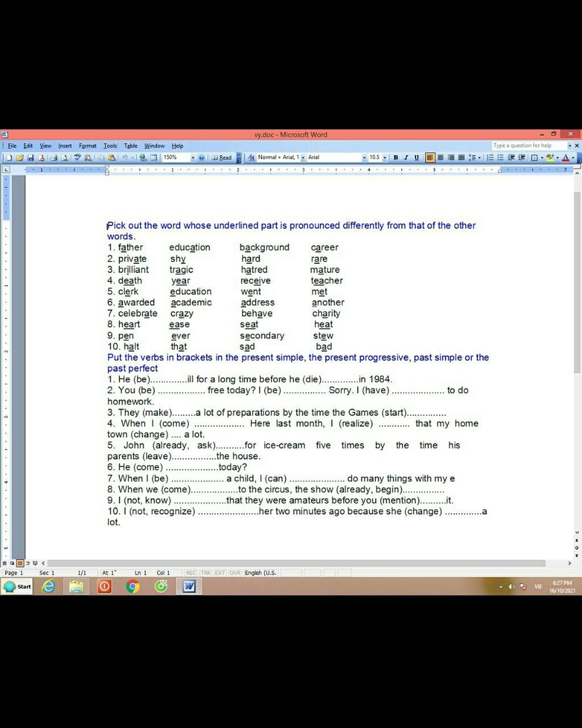
Task: Paste using the clipboard icon
Action: pos(112,158)
